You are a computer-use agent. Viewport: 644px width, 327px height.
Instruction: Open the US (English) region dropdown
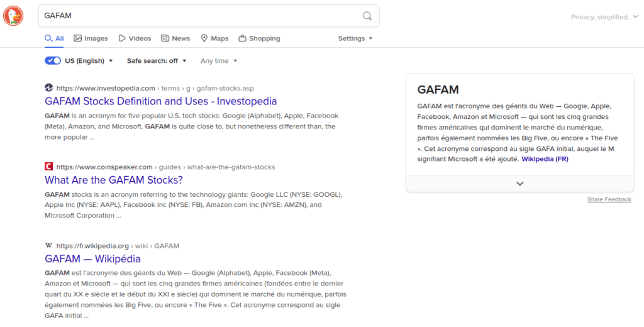(89, 61)
